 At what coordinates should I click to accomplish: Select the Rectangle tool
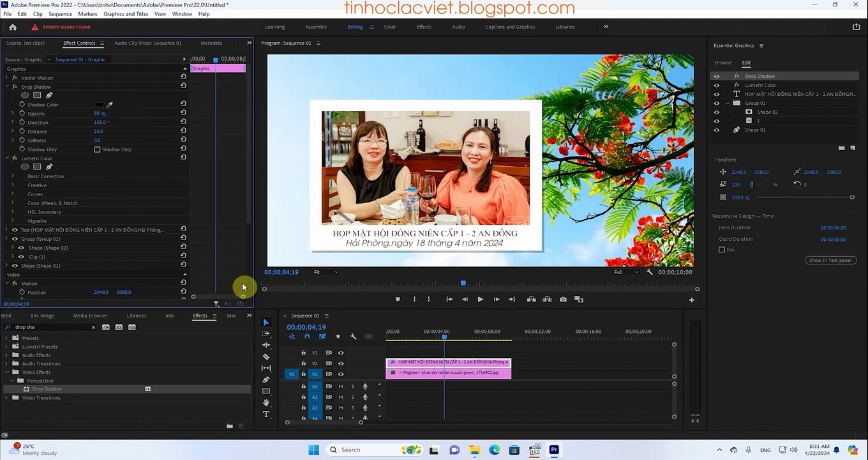266,391
